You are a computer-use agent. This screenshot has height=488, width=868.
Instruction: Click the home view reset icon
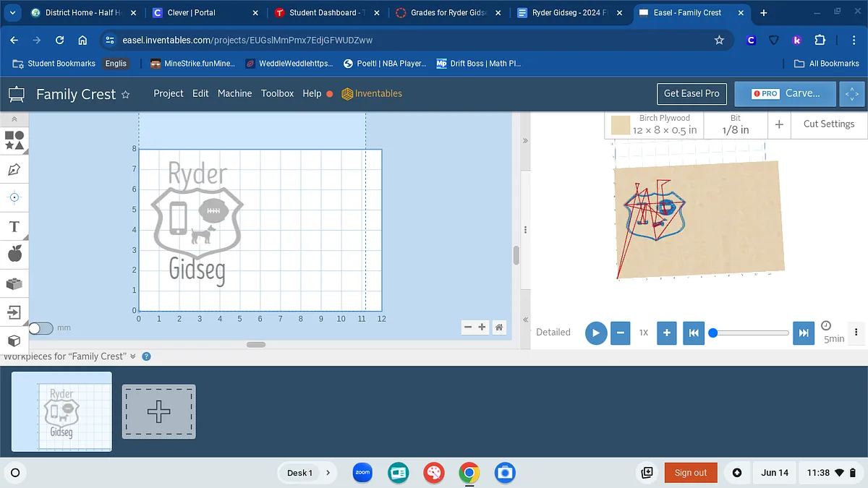pyautogui.click(x=499, y=328)
